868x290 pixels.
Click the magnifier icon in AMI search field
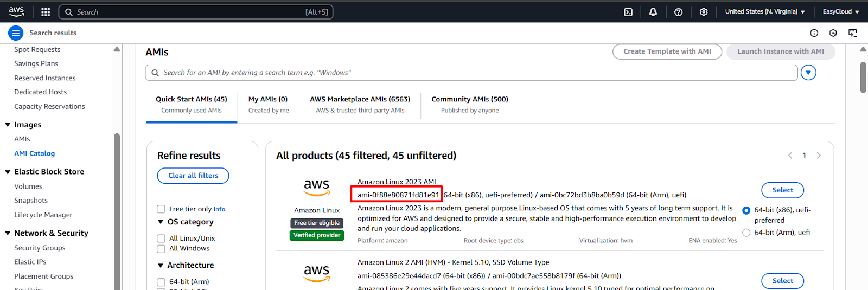(x=155, y=73)
